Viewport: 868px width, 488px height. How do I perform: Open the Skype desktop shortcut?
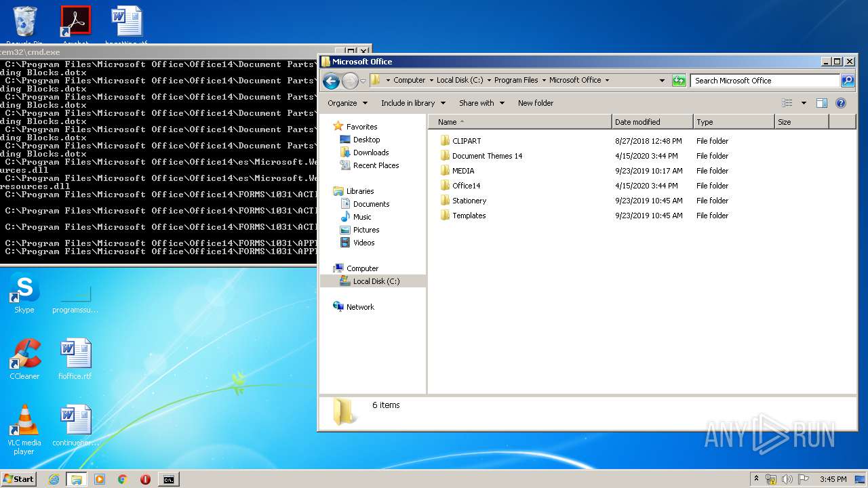tap(24, 294)
